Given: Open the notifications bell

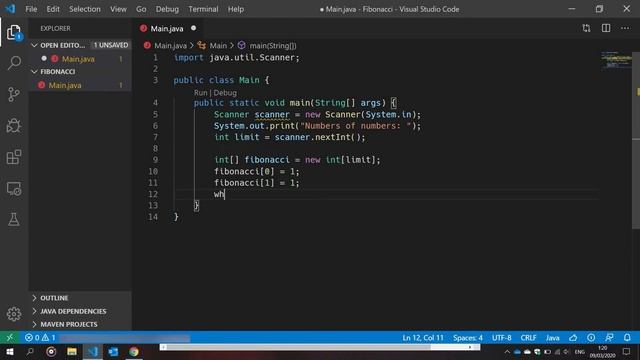Looking at the screenshot, I should [627, 338].
